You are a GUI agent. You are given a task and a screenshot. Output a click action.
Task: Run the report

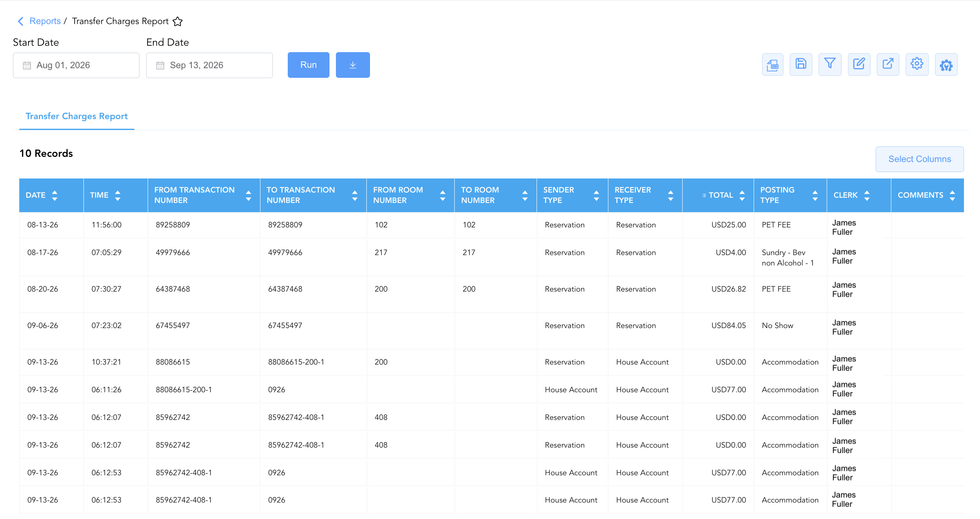309,65
